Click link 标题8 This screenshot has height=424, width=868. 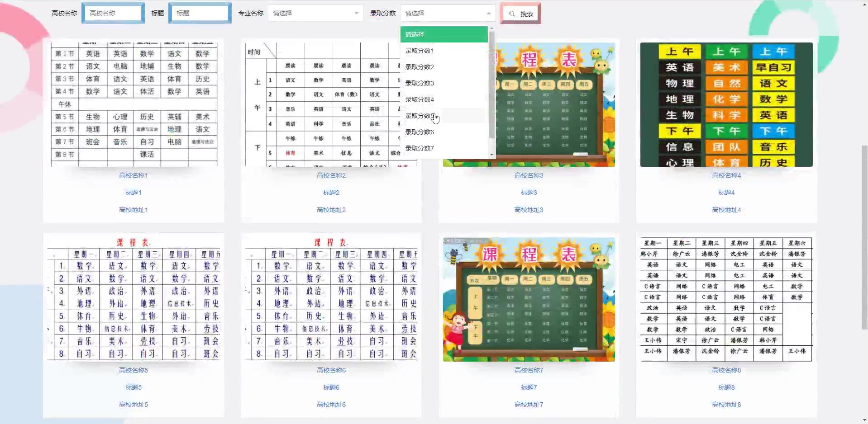[726, 387]
